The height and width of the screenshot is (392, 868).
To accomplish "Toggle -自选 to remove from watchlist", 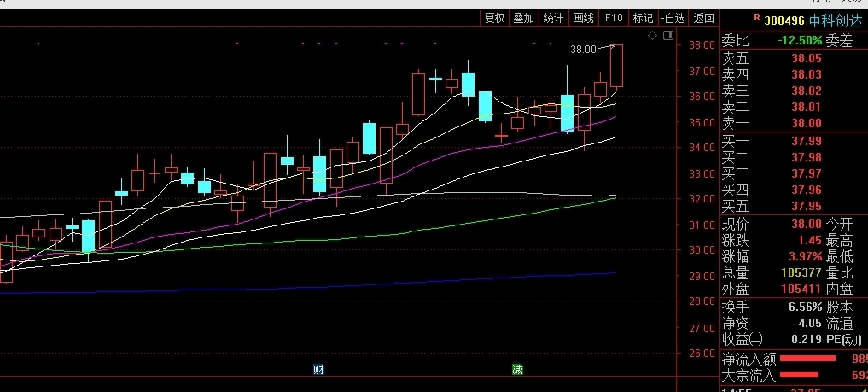I will [x=673, y=18].
